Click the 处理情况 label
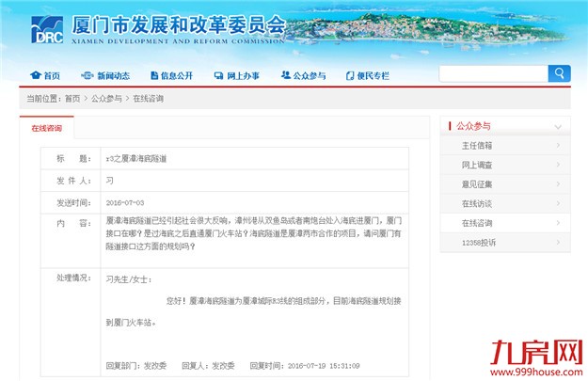 pyautogui.click(x=73, y=278)
